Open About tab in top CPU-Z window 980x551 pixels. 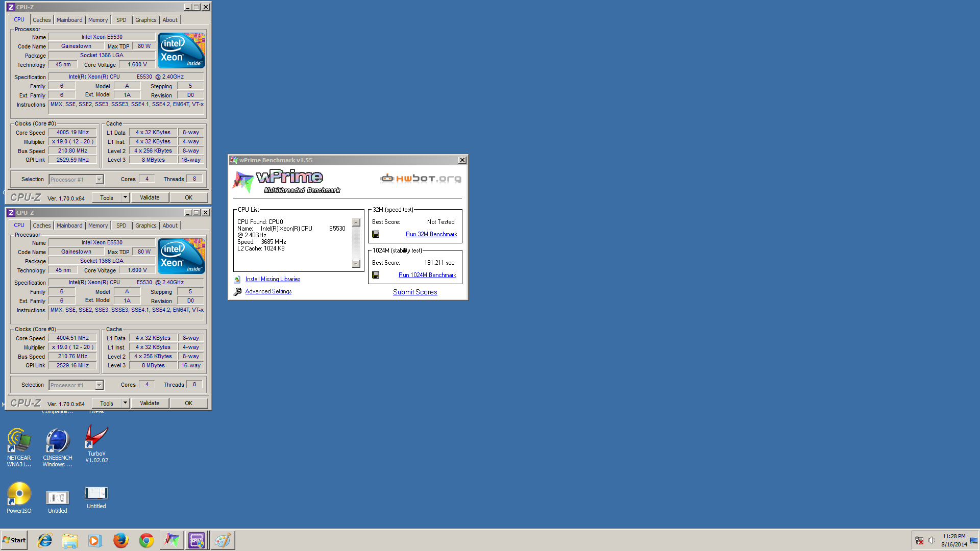pyautogui.click(x=170, y=20)
